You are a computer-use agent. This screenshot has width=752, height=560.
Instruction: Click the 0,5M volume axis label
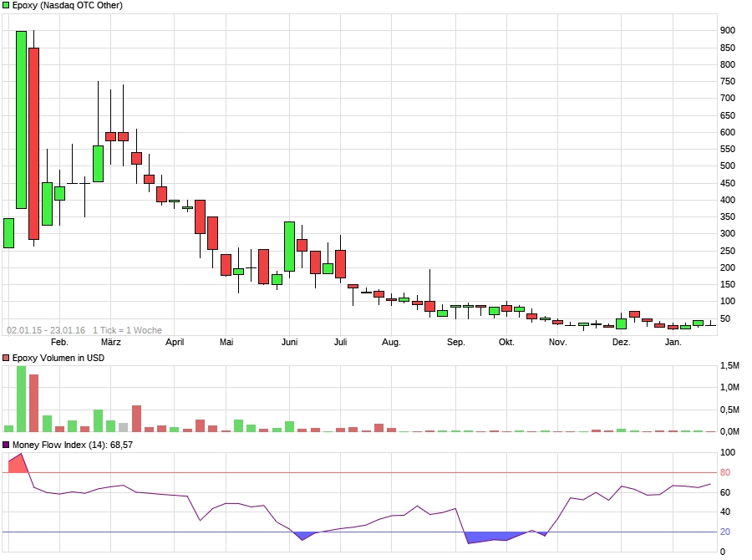[730, 410]
